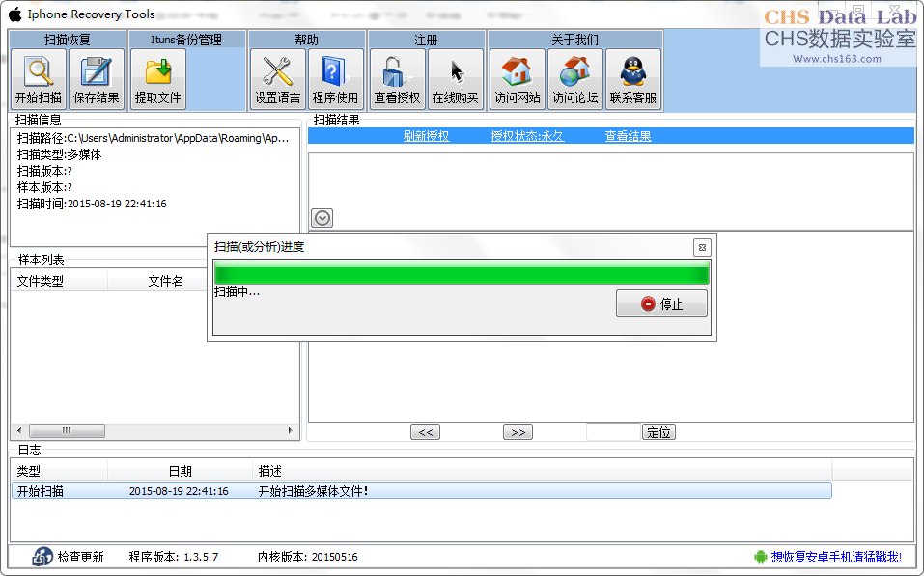This screenshot has height=576, width=924.
Task: Click the 扫描类型:多媒体 line
Action: tap(59, 155)
